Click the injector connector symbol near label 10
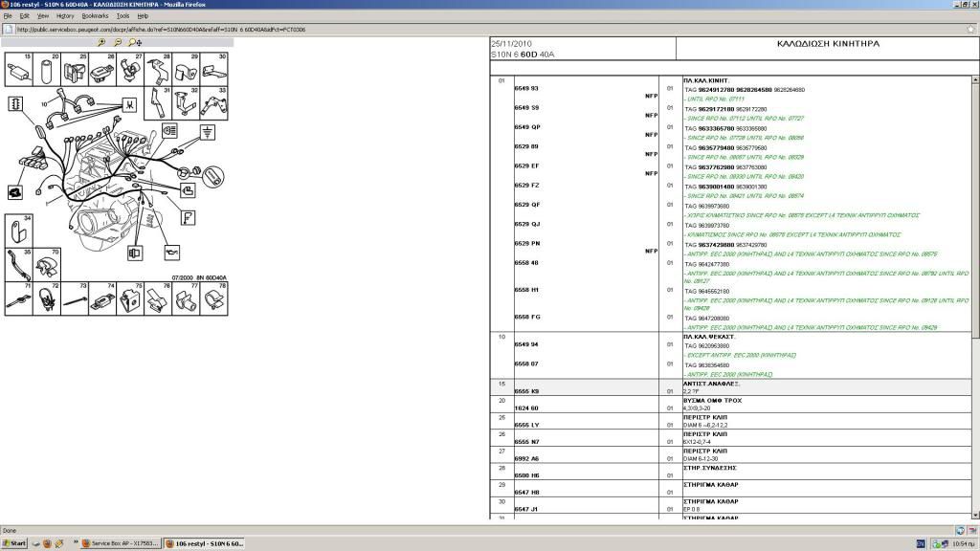 point(129,104)
